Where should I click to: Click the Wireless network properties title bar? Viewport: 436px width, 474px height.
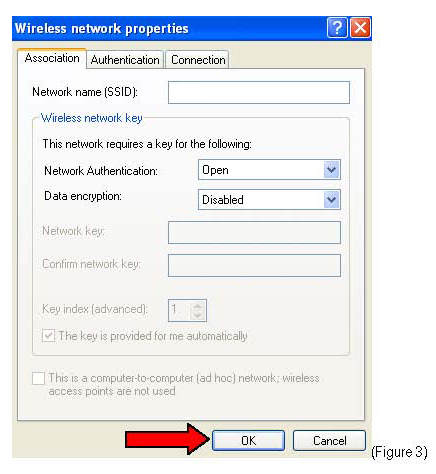(x=168, y=28)
